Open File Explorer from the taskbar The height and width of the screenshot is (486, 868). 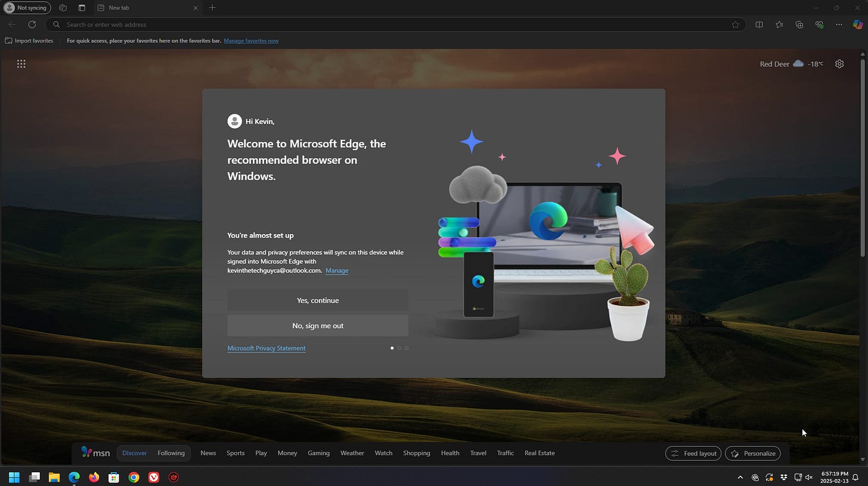54,477
